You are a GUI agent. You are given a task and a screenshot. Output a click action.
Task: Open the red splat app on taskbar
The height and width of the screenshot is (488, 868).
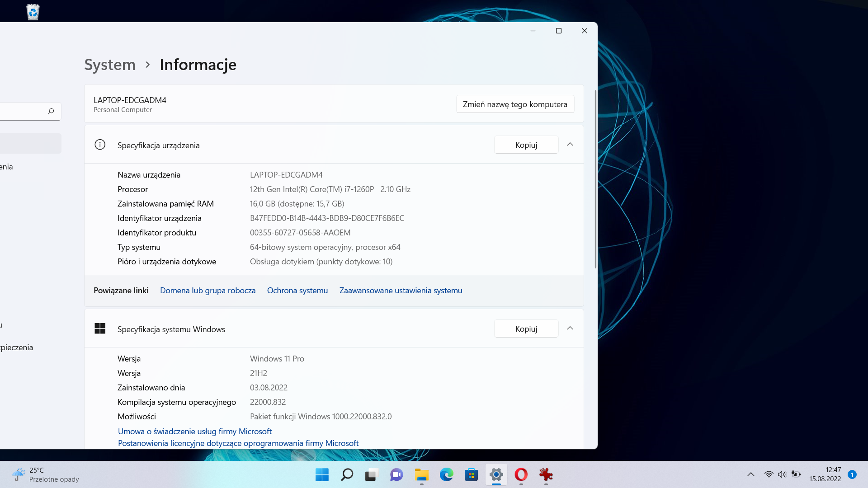pyautogui.click(x=546, y=474)
